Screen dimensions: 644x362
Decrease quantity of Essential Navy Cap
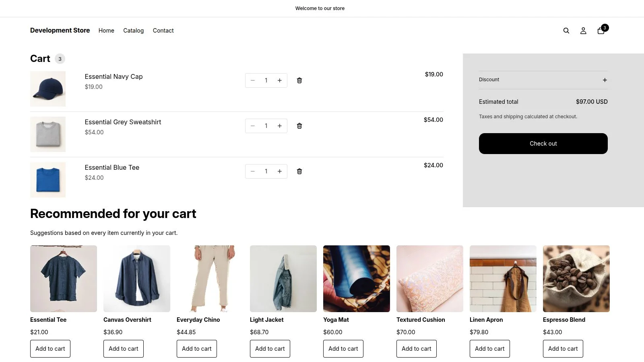(x=253, y=80)
